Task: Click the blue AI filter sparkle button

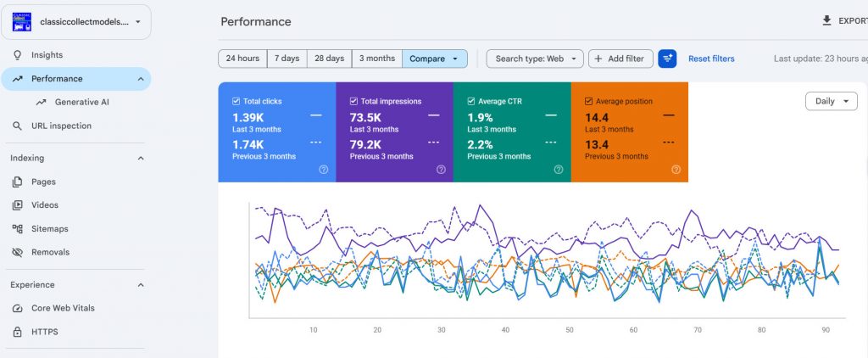Action: pos(667,59)
